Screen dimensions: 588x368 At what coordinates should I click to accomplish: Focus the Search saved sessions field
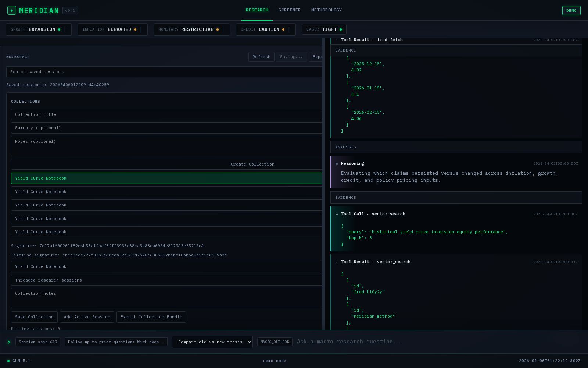pos(164,72)
